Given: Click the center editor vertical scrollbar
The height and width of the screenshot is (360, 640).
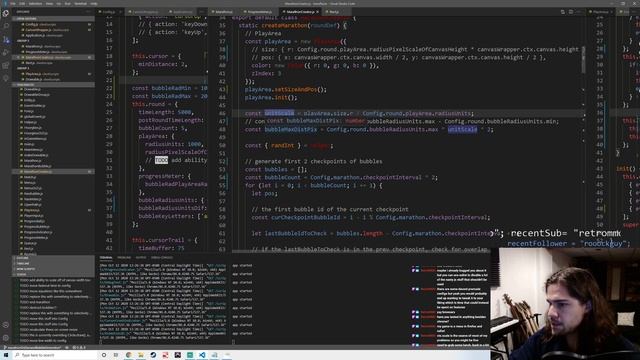Looking at the screenshot, I should point(583,60).
